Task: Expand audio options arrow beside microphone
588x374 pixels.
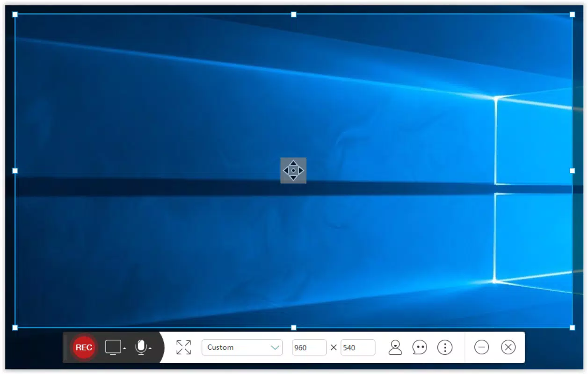Action: tap(150, 348)
